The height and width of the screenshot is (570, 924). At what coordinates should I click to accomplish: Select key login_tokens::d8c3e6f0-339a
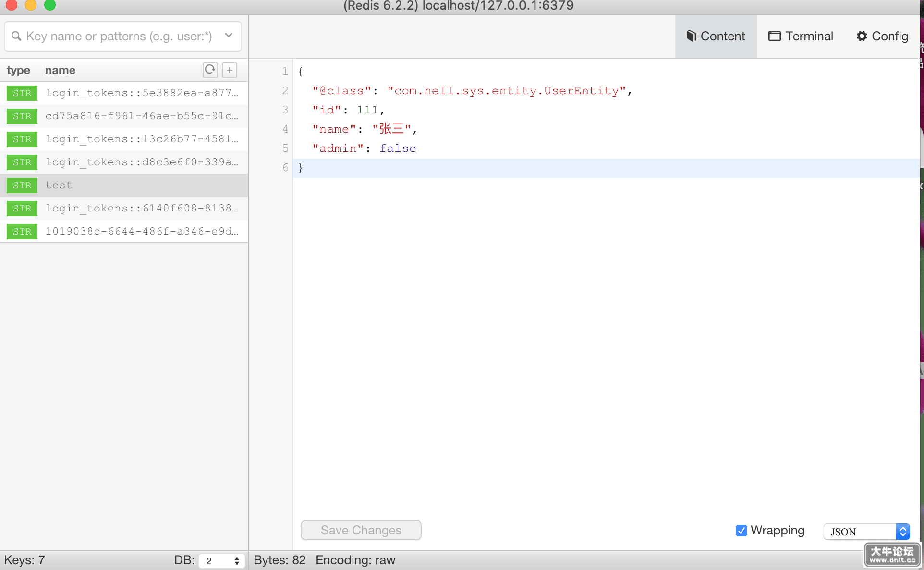pyautogui.click(x=124, y=162)
